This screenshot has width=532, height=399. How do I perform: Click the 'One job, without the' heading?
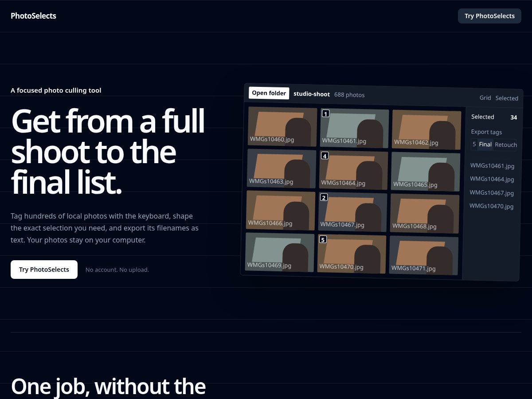108,386
